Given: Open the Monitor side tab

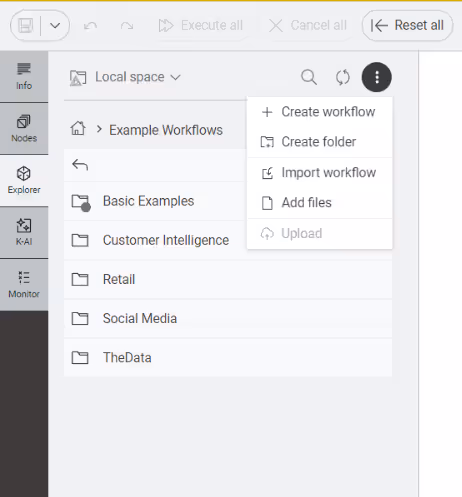Looking at the screenshot, I should 24,285.
